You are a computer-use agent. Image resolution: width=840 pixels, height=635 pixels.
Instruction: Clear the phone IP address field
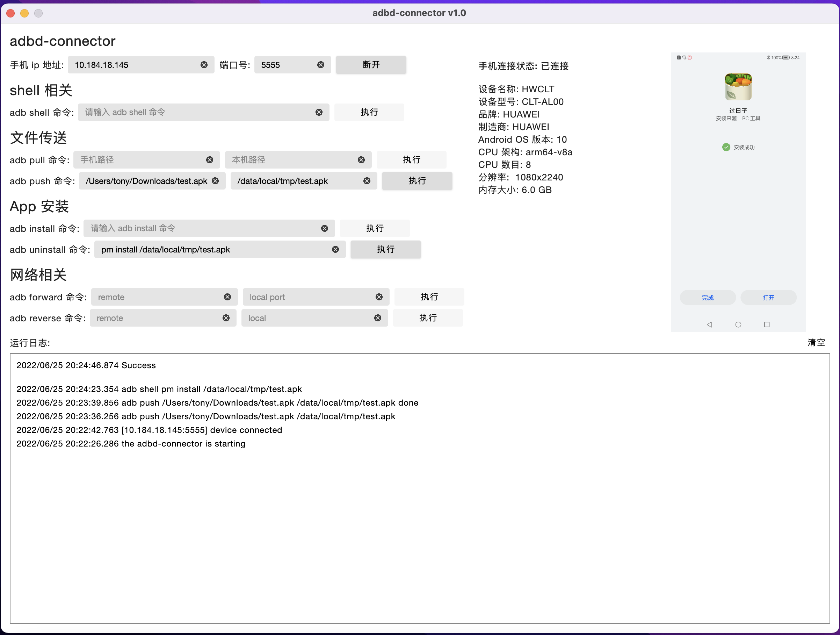click(204, 65)
